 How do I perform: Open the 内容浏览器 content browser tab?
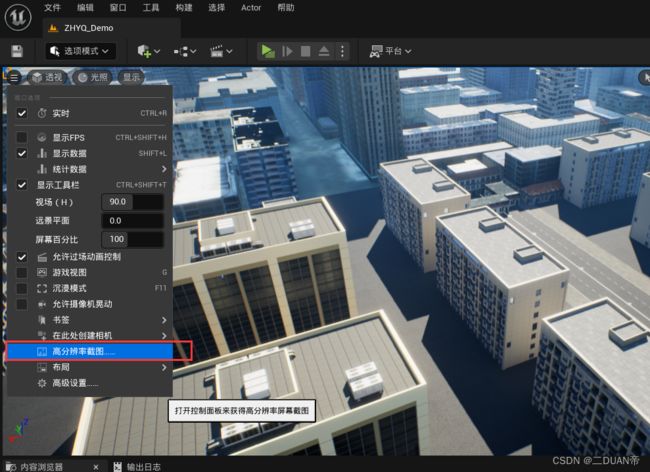[41, 467]
